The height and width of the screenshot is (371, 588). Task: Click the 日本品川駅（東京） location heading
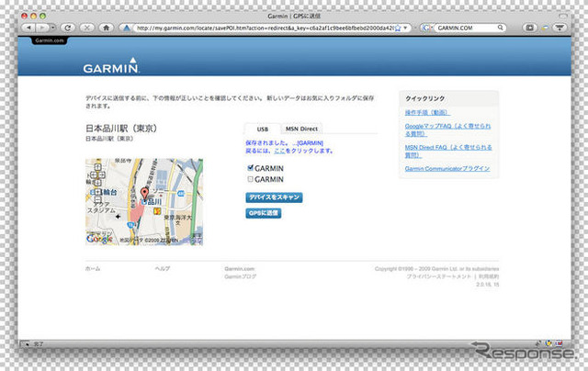tap(121, 129)
